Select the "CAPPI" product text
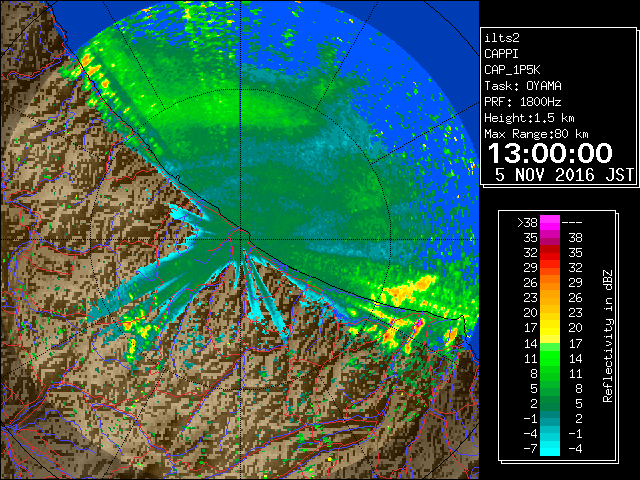640x480 pixels. (501, 54)
